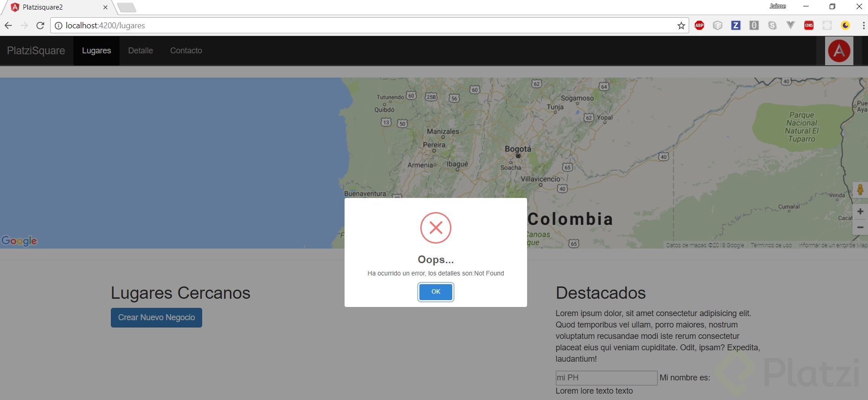Click the yellow moon extension icon

(845, 26)
